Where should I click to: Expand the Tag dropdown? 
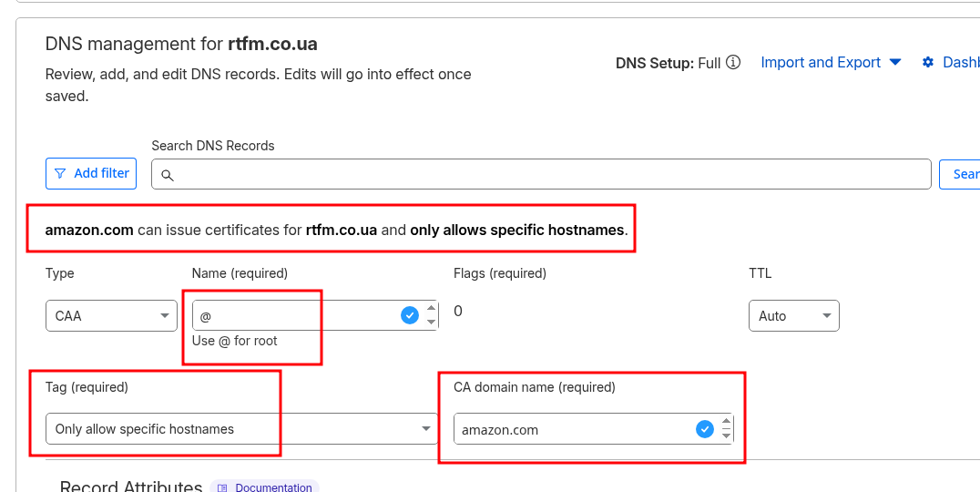pyautogui.click(x=241, y=429)
